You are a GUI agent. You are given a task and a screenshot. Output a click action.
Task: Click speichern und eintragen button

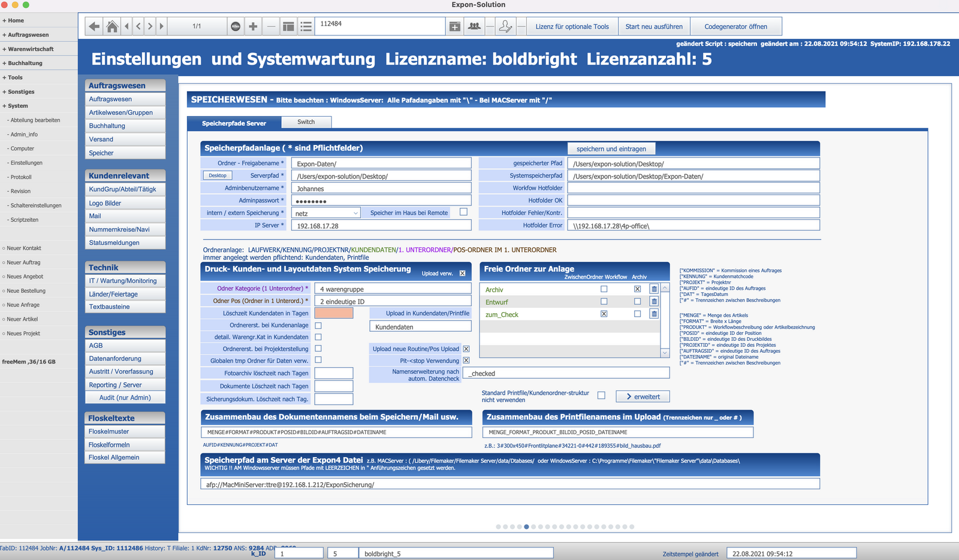coord(611,149)
